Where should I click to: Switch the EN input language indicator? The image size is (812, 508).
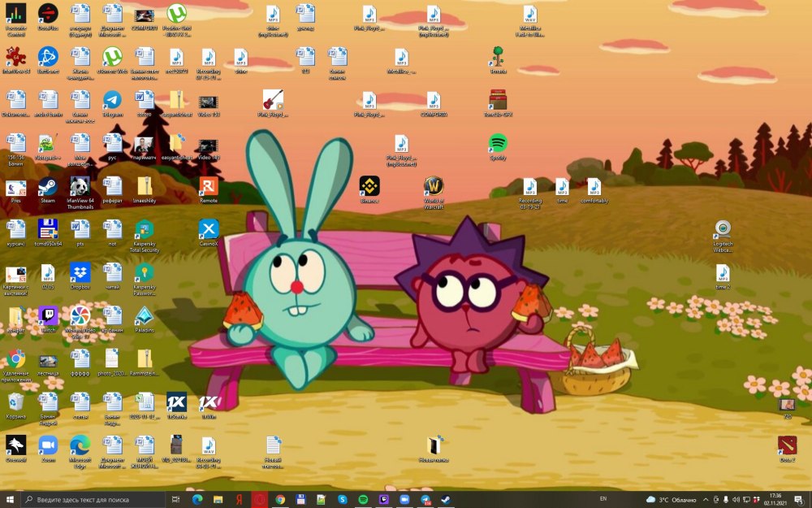pos(603,499)
